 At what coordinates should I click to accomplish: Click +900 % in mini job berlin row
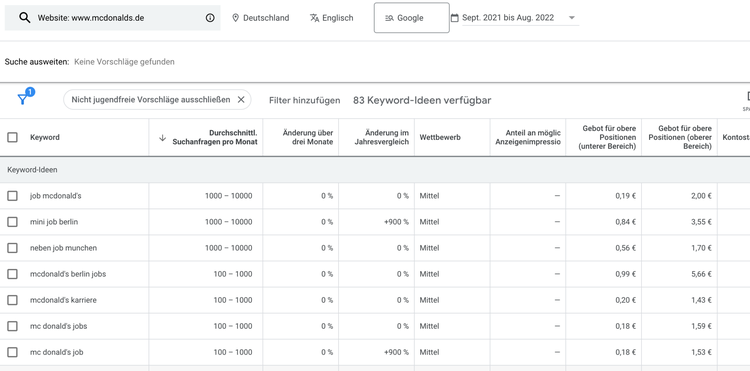397,222
